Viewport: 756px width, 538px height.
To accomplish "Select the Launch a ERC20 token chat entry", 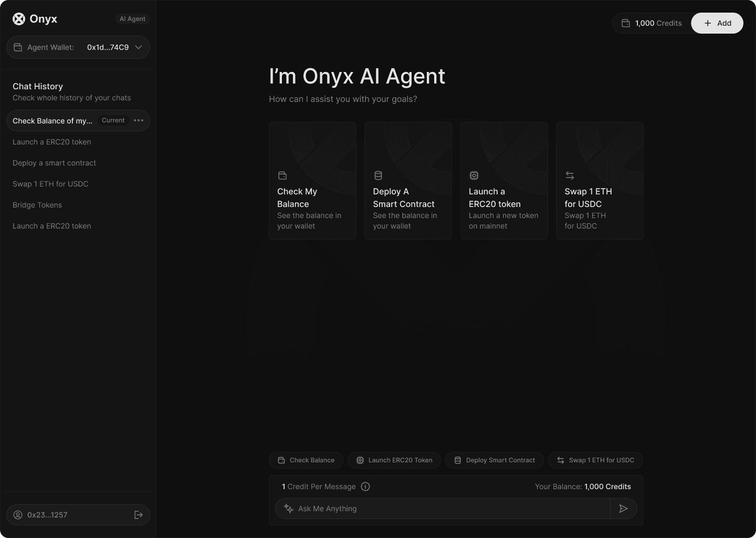I will (x=51, y=142).
